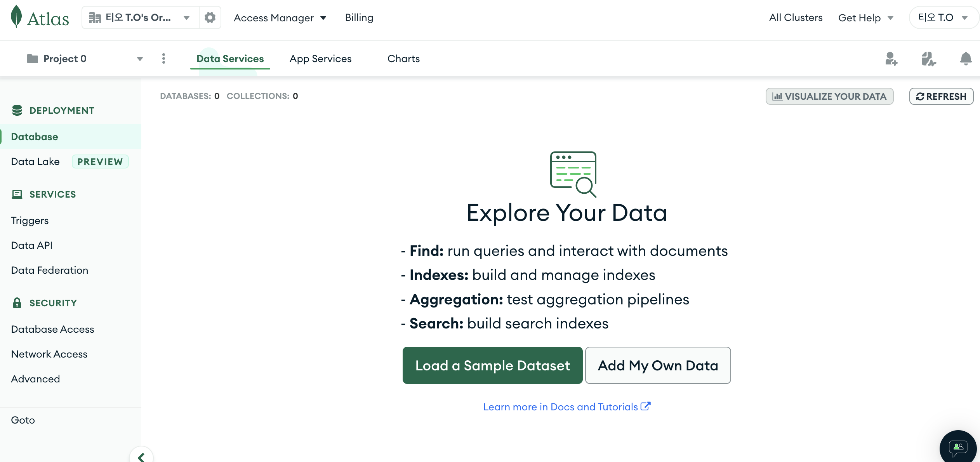Open Database Access under Security

click(53, 329)
